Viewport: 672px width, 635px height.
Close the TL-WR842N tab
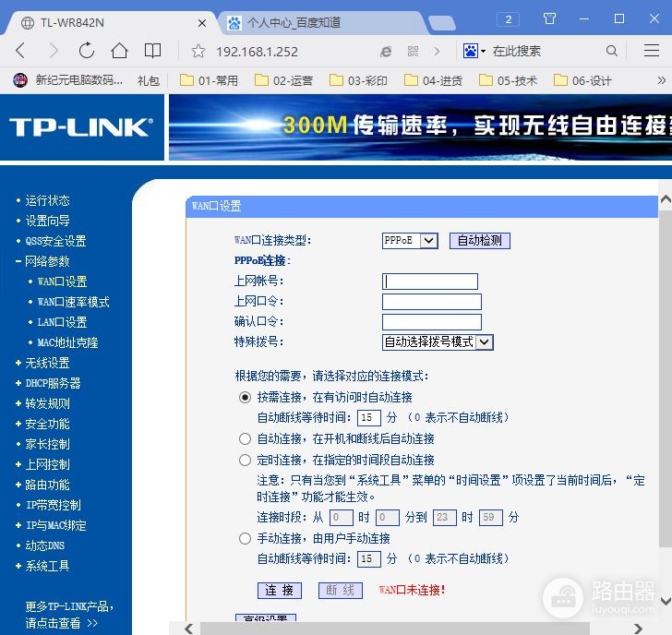(x=202, y=23)
